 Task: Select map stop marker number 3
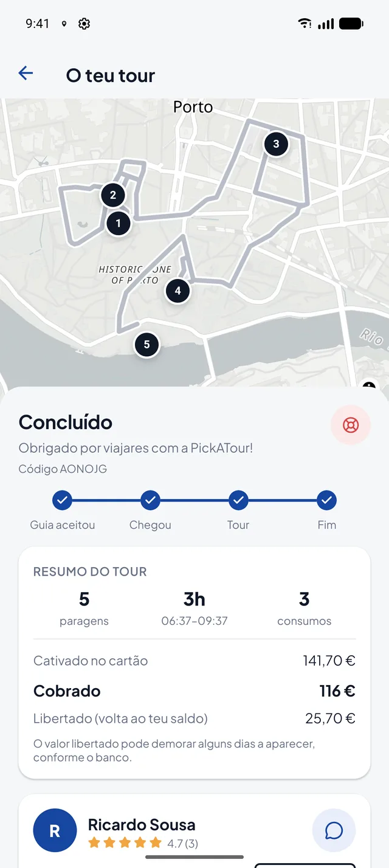tap(276, 144)
